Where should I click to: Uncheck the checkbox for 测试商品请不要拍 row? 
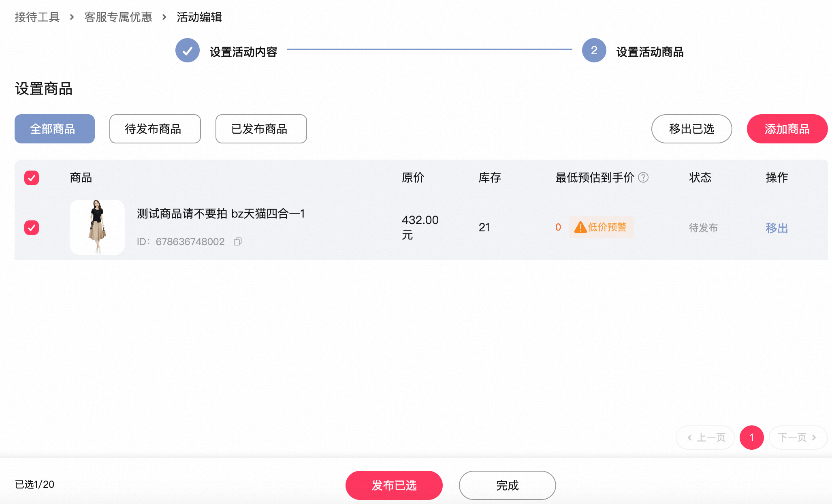coord(32,228)
